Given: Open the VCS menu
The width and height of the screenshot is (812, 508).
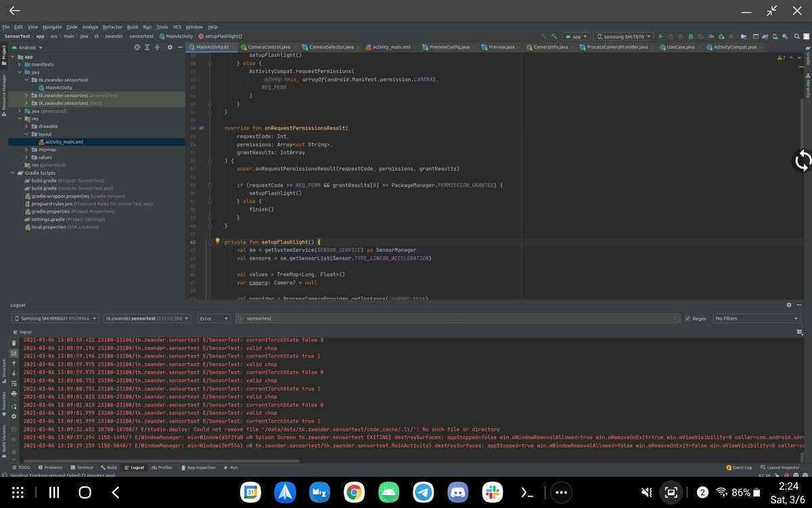Looking at the screenshot, I should (x=177, y=26).
